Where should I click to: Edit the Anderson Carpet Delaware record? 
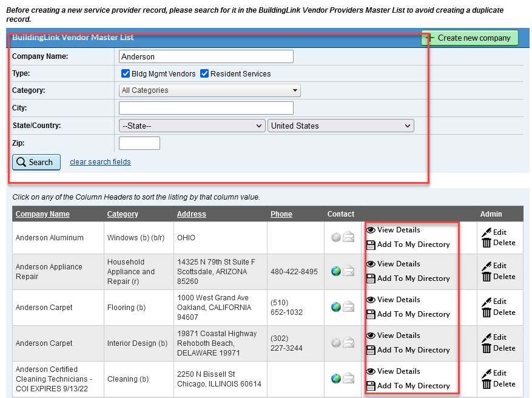494,337
